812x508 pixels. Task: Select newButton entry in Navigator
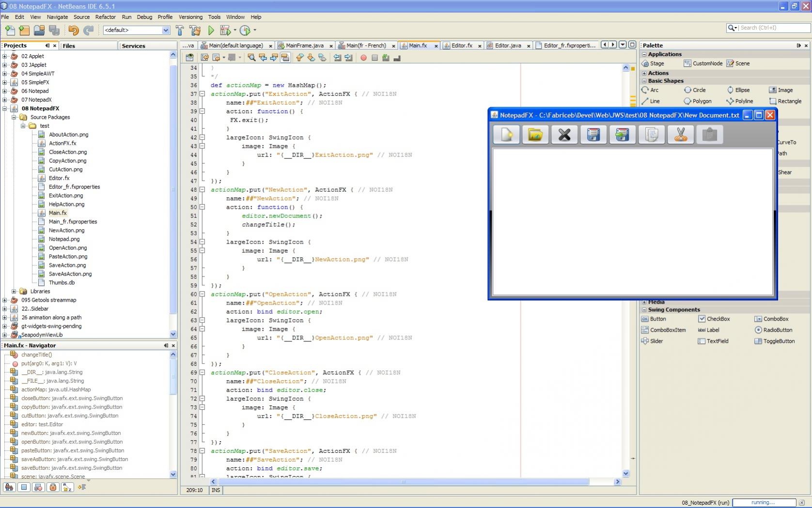(x=71, y=433)
